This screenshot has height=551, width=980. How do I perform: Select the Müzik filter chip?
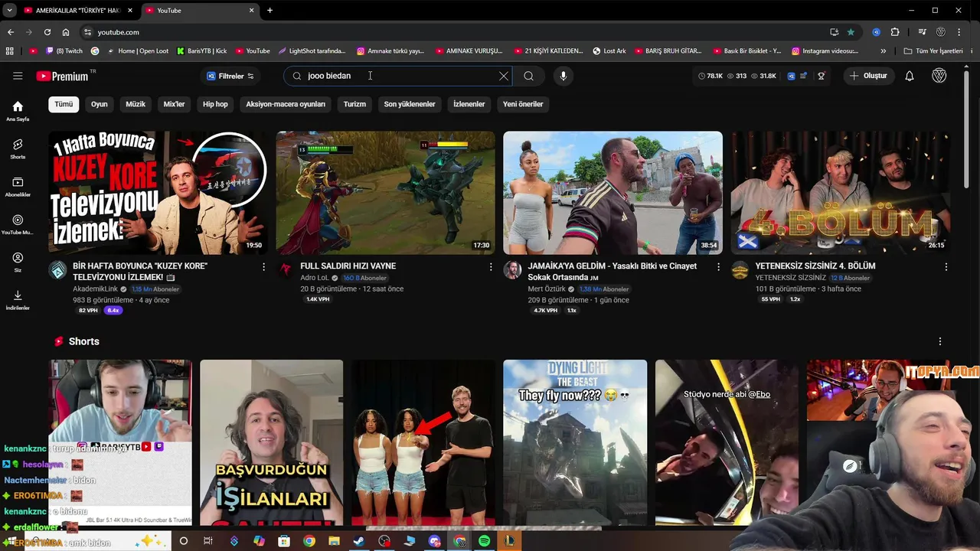click(136, 104)
